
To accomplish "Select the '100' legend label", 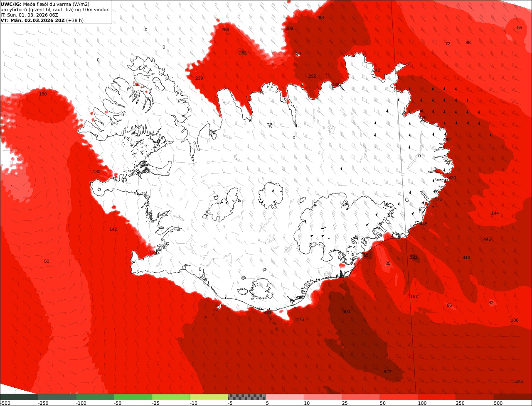I will point(422,403).
